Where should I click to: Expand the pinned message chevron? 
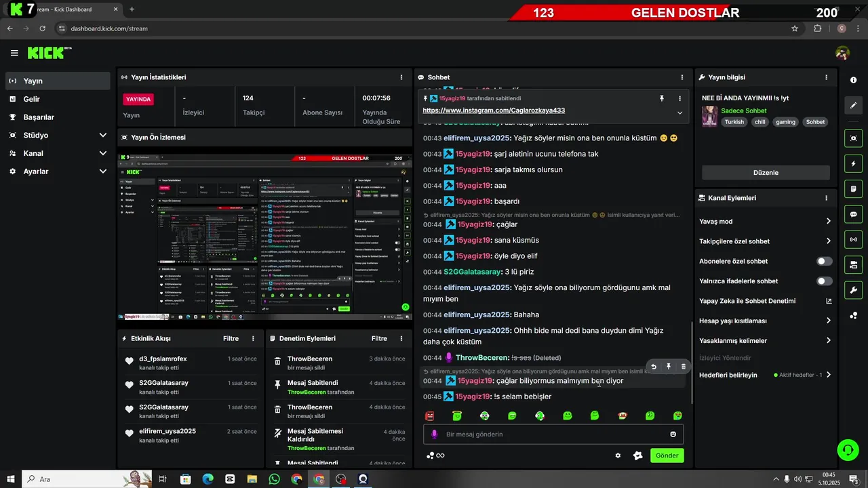pyautogui.click(x=679, y=113)
